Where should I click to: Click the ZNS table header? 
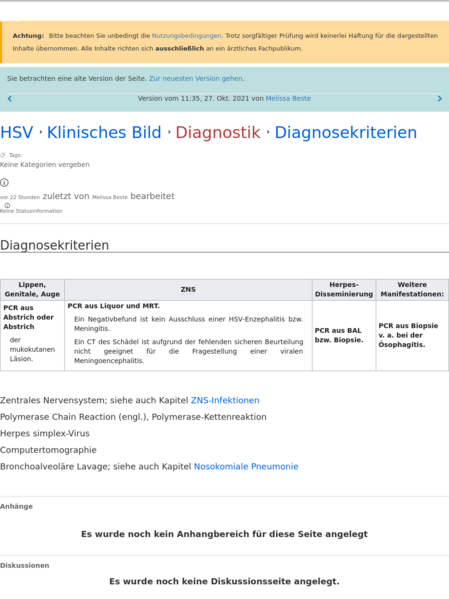coord(188,290)
